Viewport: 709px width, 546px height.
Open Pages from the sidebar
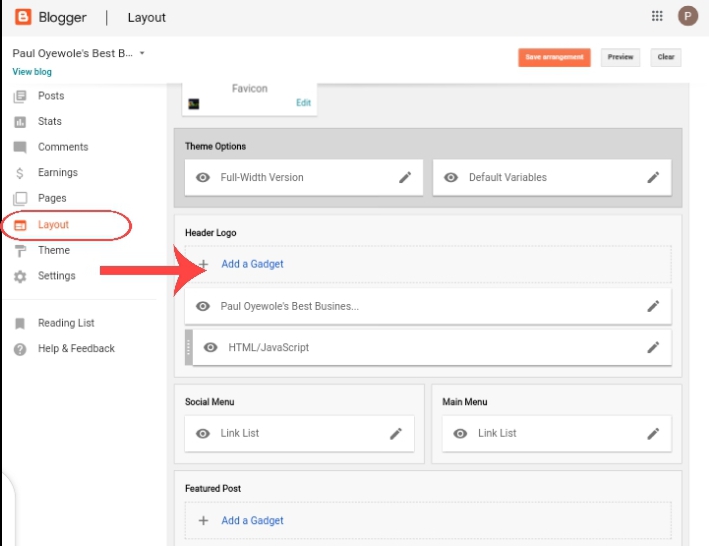tap(52, 198)
